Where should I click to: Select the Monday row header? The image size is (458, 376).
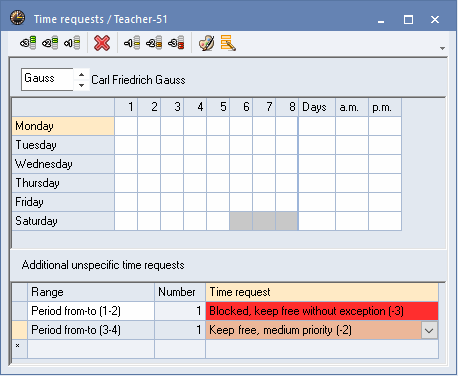(63, 126)
